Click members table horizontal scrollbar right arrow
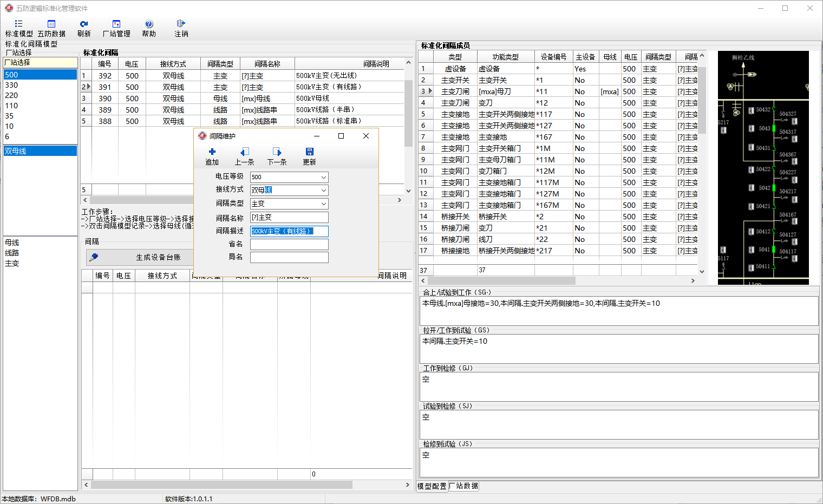Image resolution: width=823 pixels, height=504 pixels. [693, 280]
